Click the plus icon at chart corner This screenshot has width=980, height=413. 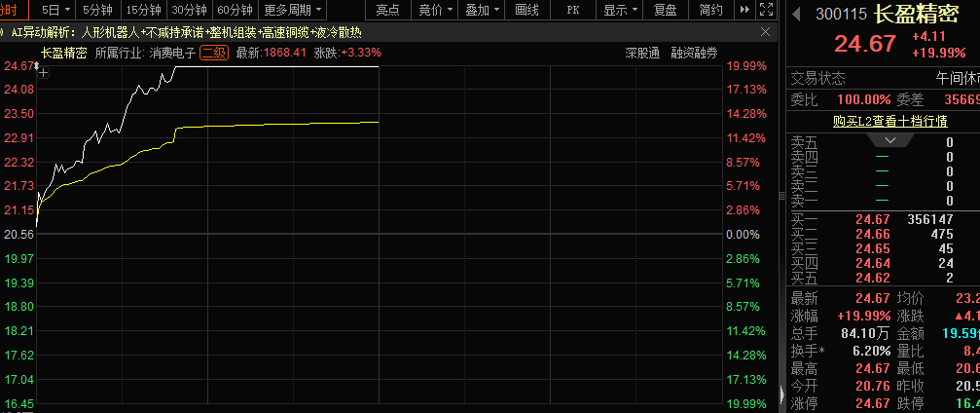pos(43,73)
